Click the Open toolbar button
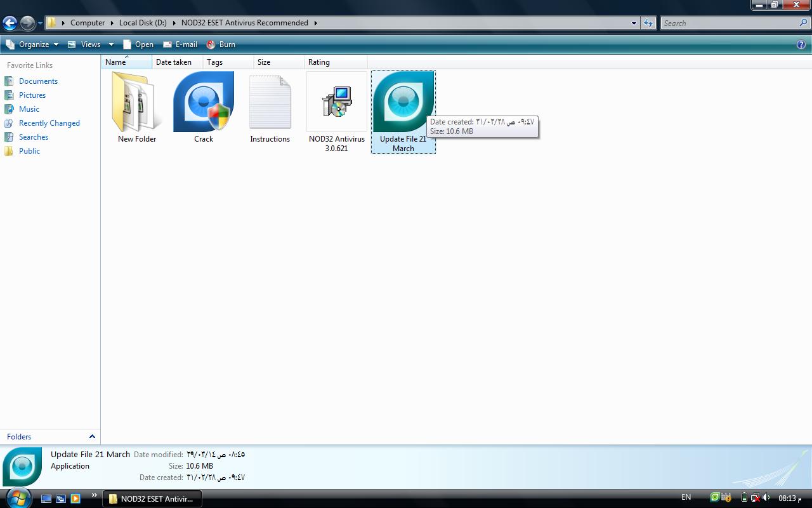 tap(138, 44)
